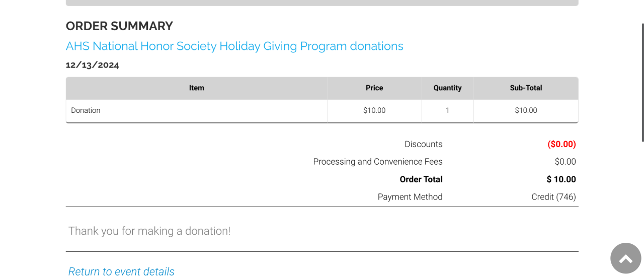This screenshot has height=276, width=644.
Task: Select the red ($0.00) discount amount
Action: [561, 144]
